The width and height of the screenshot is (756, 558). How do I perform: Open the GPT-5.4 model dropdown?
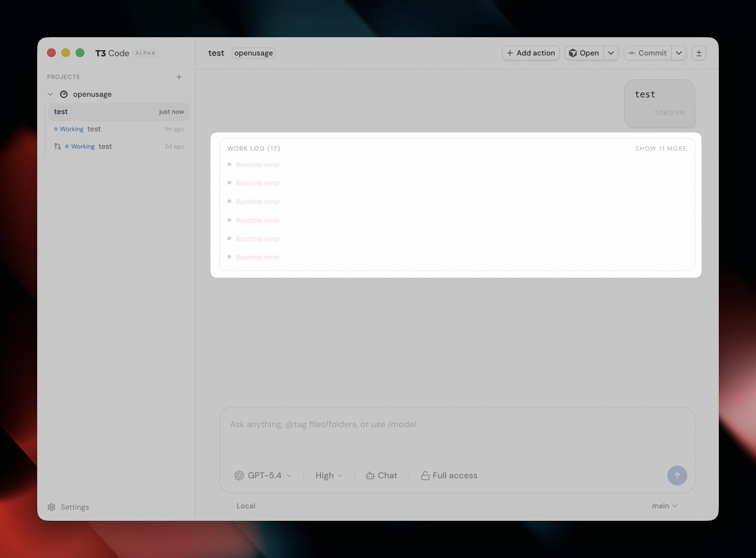pos(263,475)
